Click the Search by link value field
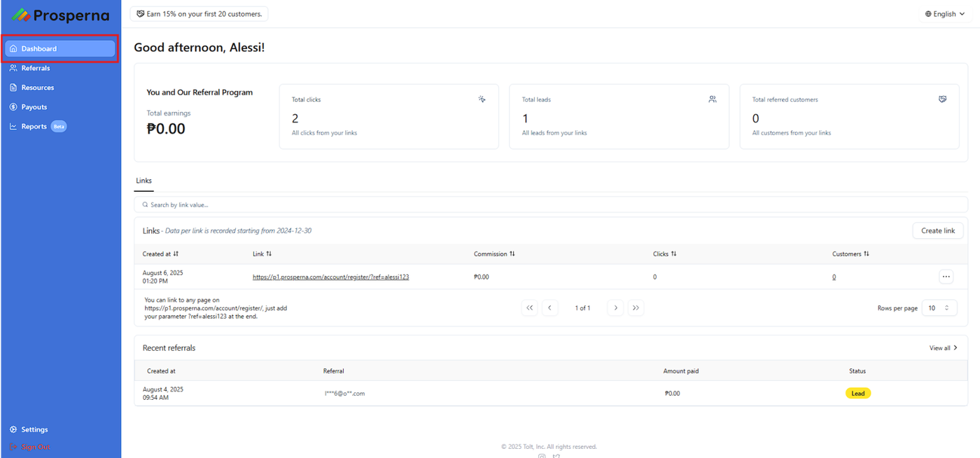This screenshot has height=458, width=980. (551, 204)
